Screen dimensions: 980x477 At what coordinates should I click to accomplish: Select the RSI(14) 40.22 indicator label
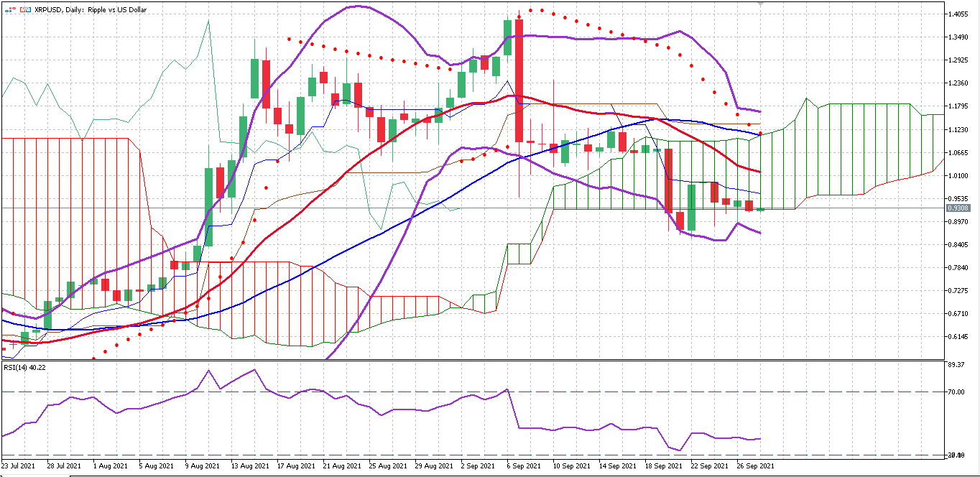coord(24,368)
